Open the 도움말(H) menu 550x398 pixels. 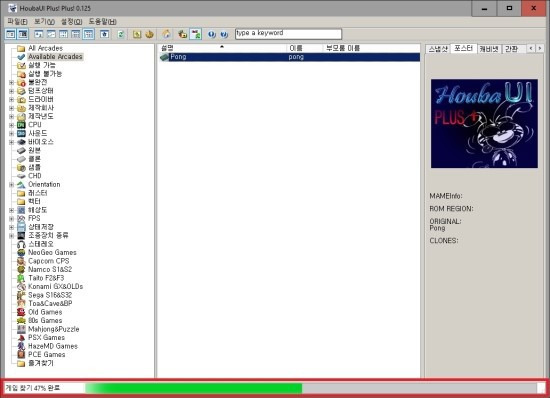point(102,22)
